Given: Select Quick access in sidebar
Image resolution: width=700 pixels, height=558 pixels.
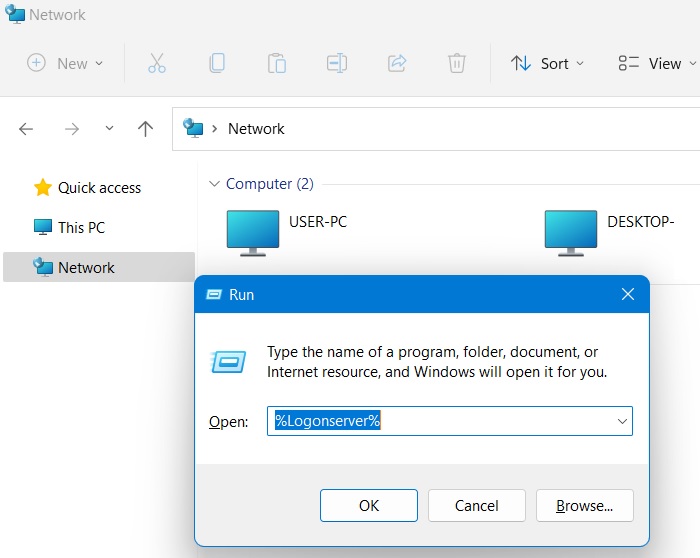Looking at the screenshot, I should pos(99,187).
